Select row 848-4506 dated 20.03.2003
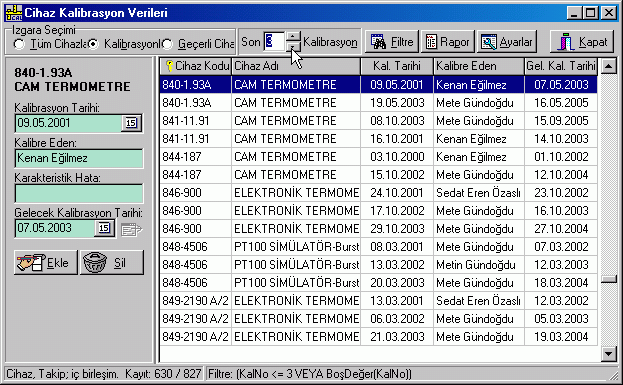 point(378,283)
